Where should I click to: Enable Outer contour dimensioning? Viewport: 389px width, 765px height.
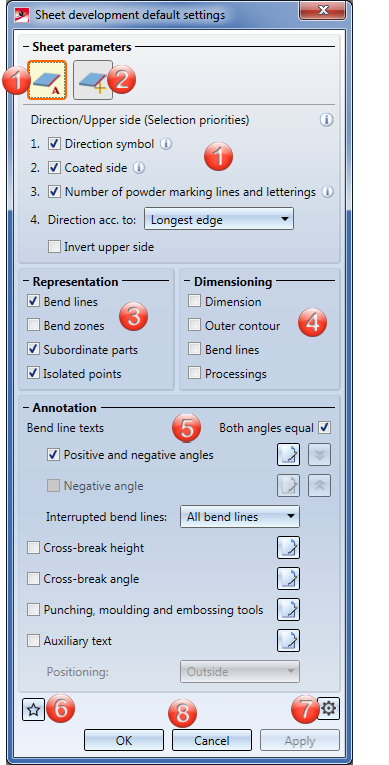(x=194, y=325)
